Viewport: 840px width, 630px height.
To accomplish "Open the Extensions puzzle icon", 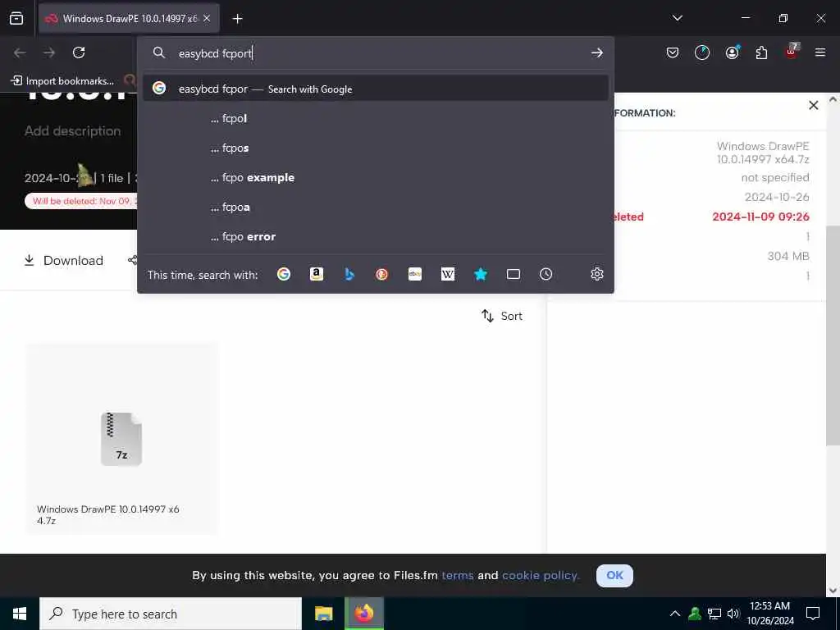I will pos(761,52).
